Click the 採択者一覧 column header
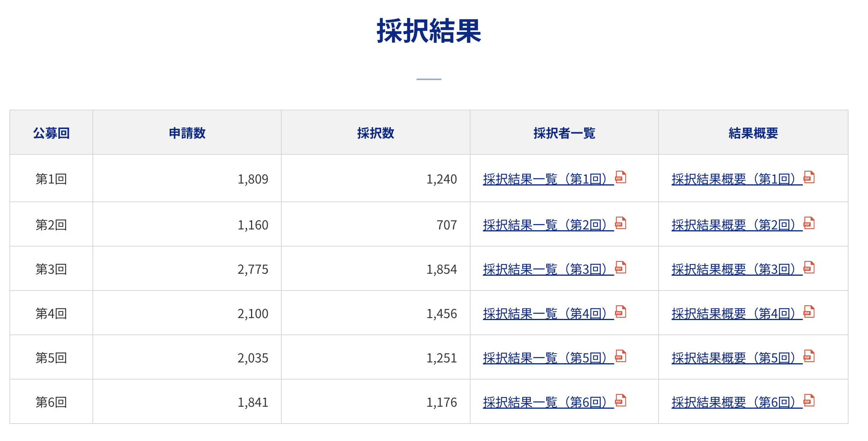This screenshot has height=441, width=868. (564, 133)
